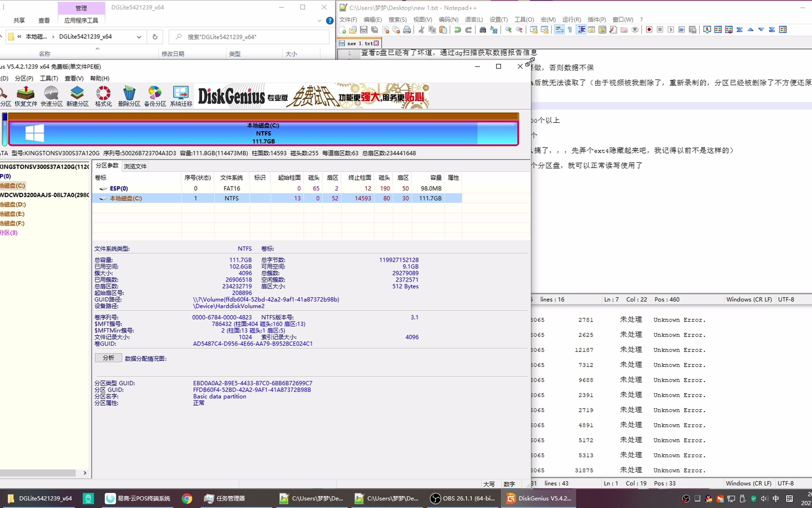Toggle indent guide icon in Notepad++
Image resolution: width=812 pixels, height=508 pixels.
[x=581, y=30]
